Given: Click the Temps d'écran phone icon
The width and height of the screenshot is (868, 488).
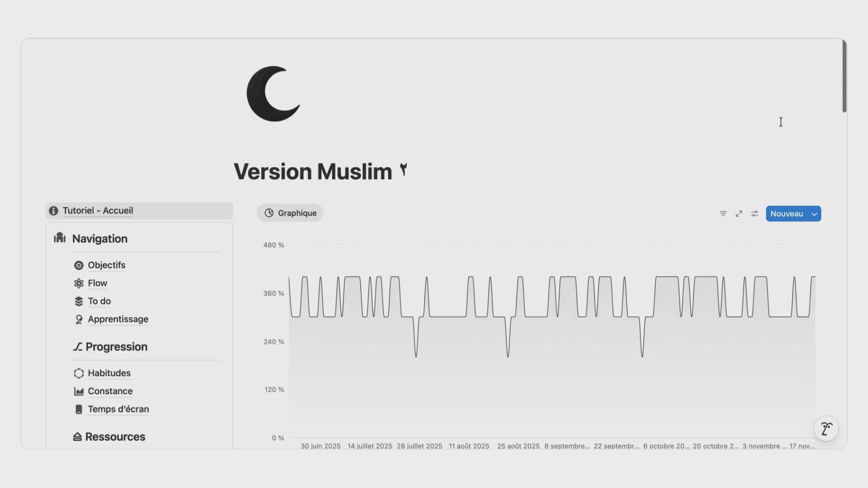Looking at the screenshot, I should pyautogui.click(x=79, y=409).
